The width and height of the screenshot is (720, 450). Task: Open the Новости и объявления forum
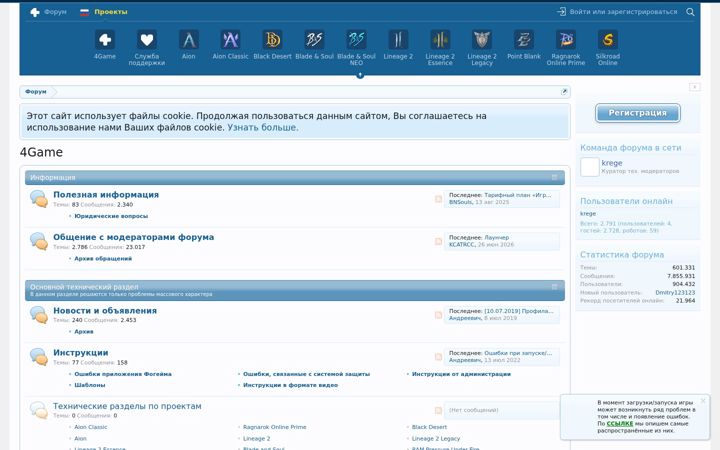pyautogui.click(x=105, y=311)
